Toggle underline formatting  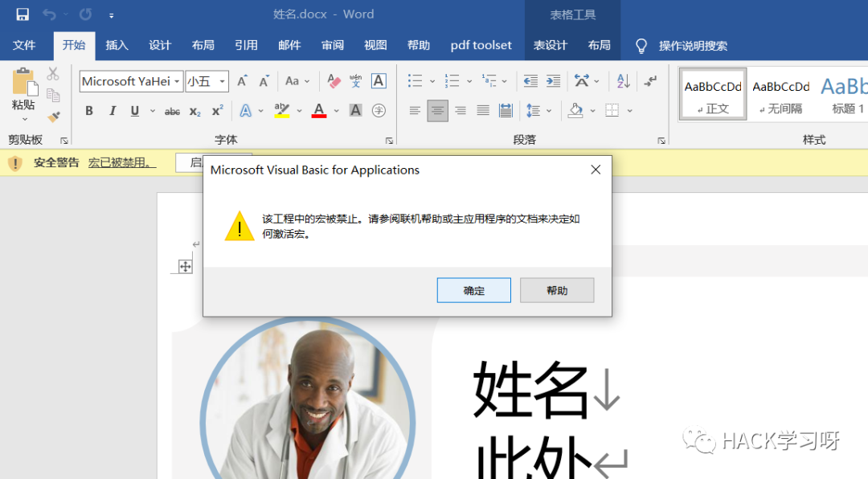134,111
